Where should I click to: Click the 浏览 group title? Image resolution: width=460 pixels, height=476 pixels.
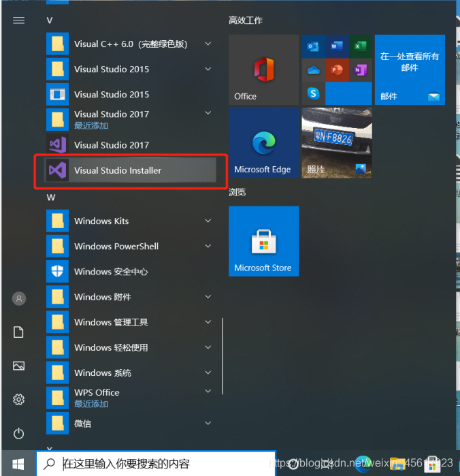click(x=237, y=192)
